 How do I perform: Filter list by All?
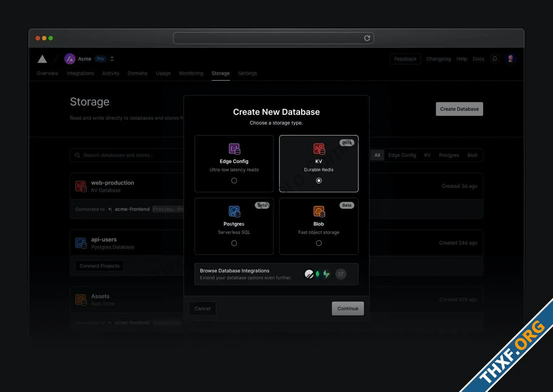click(377, 155)
